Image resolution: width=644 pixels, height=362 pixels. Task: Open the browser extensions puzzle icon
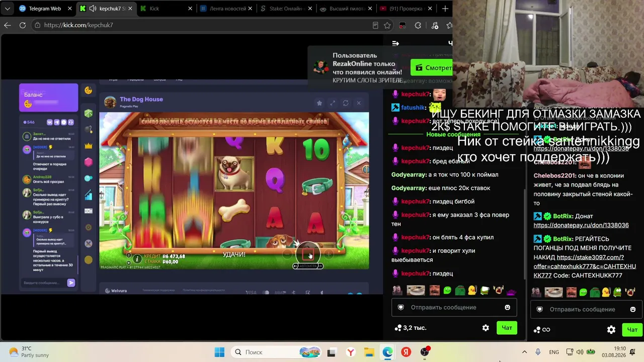[x=418, y=25]
